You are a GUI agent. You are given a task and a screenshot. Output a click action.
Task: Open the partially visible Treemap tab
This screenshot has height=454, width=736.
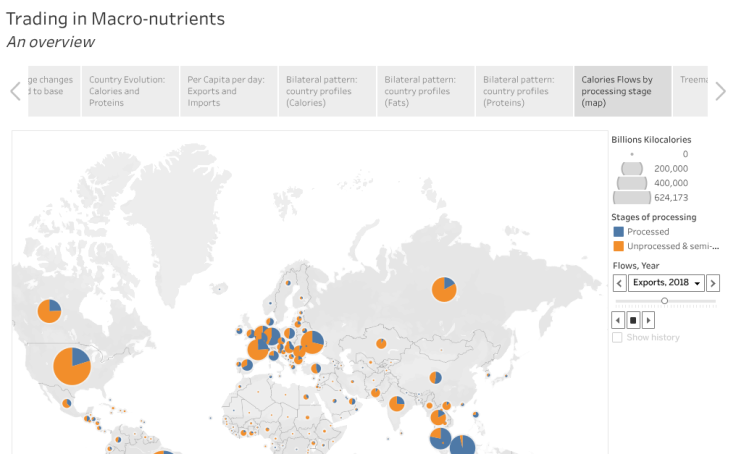click(x=690, y=91)
